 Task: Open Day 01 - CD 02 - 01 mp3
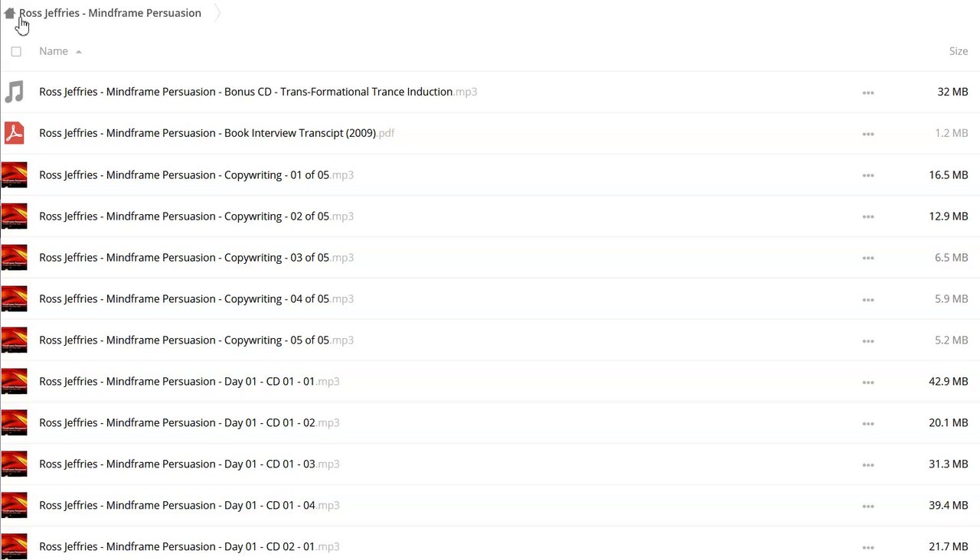(189, 546)
